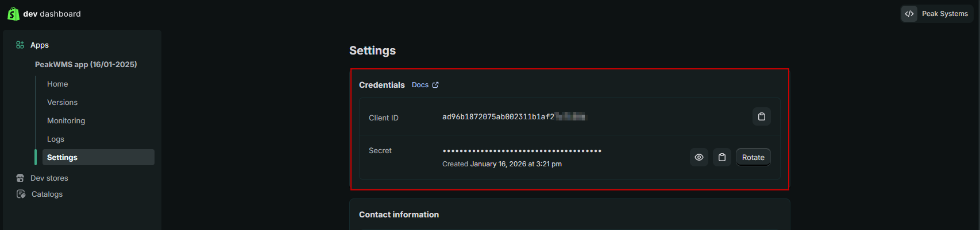Image resolution: width=980 pixels, height=230 pixels.
Task: Open the Home page in sidebar
Action: coord(57,84)
